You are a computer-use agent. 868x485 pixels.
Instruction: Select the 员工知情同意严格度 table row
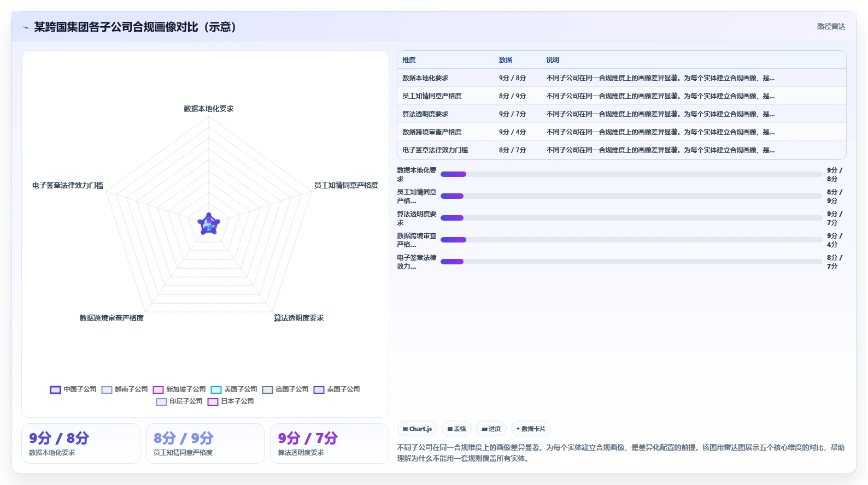click(621, 96)
